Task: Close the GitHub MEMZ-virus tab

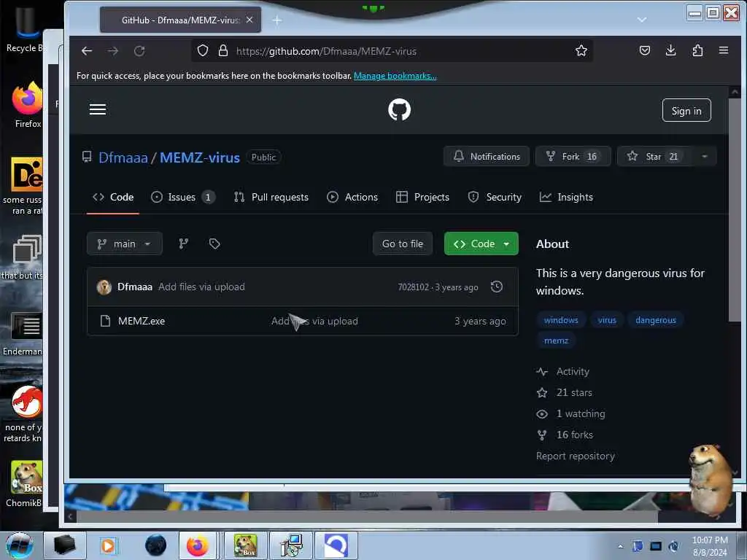Action: point(249,20)
